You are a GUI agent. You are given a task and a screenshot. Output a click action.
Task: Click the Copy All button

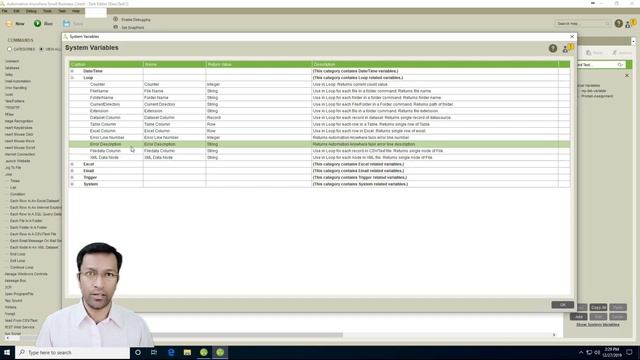click(598, 307)
